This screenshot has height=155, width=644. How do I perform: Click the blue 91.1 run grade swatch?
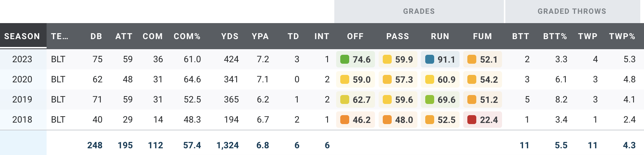coord(430,59)
